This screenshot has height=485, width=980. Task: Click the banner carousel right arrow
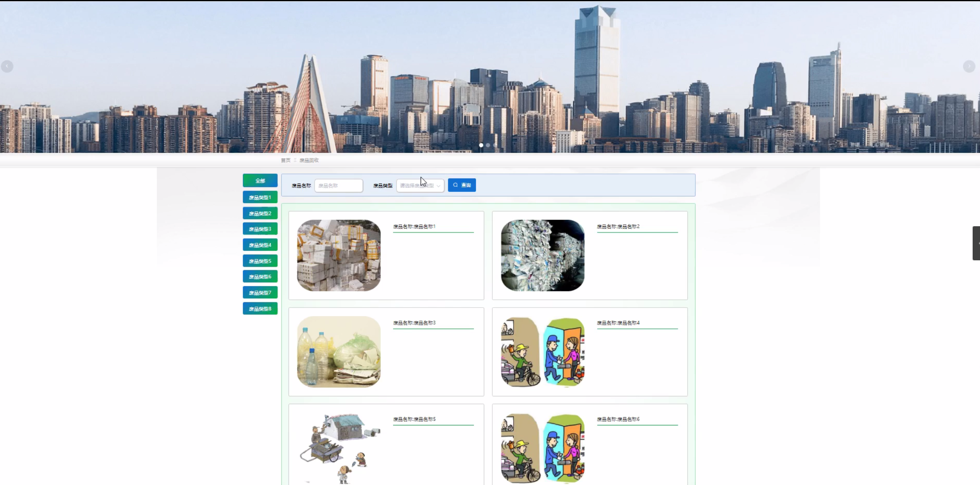[x=969, y=66]
